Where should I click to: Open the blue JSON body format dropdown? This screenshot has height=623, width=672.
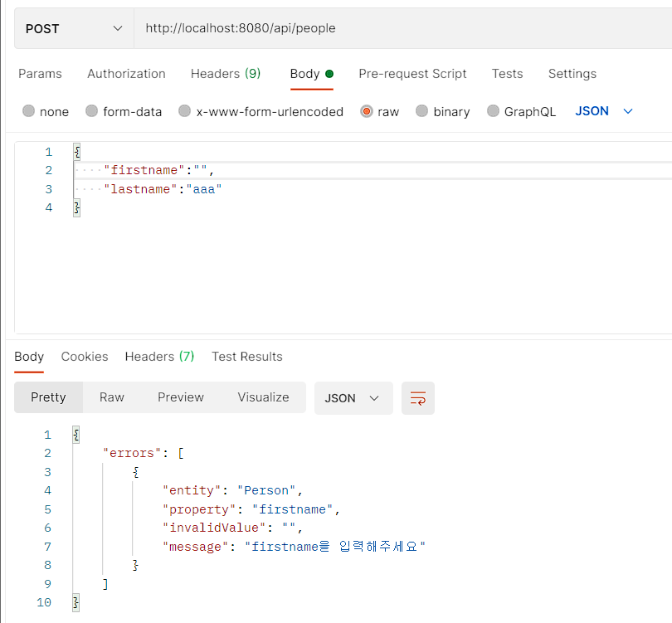coord(604,111)
